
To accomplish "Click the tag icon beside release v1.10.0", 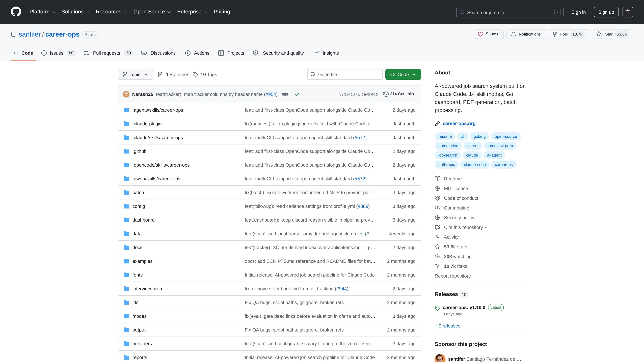I will click(x=437, y=308).
